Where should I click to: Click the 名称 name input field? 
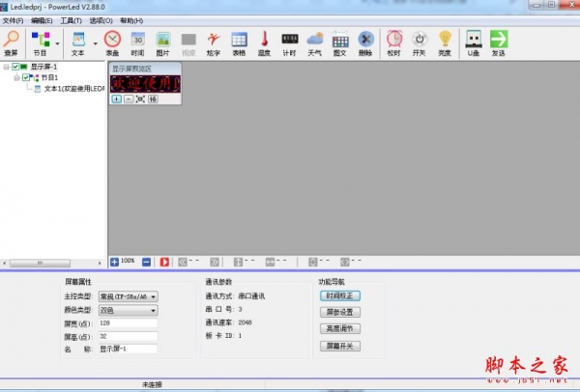point(128,348)
